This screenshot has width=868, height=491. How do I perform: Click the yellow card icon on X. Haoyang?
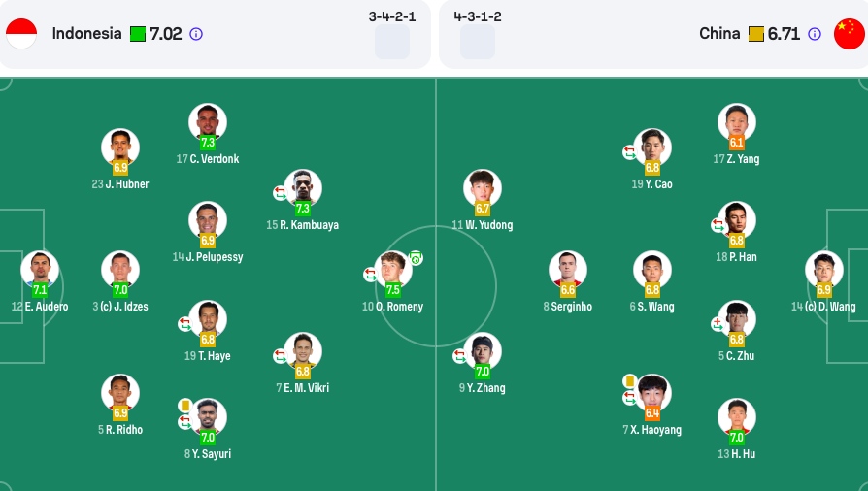coord(629,380)
